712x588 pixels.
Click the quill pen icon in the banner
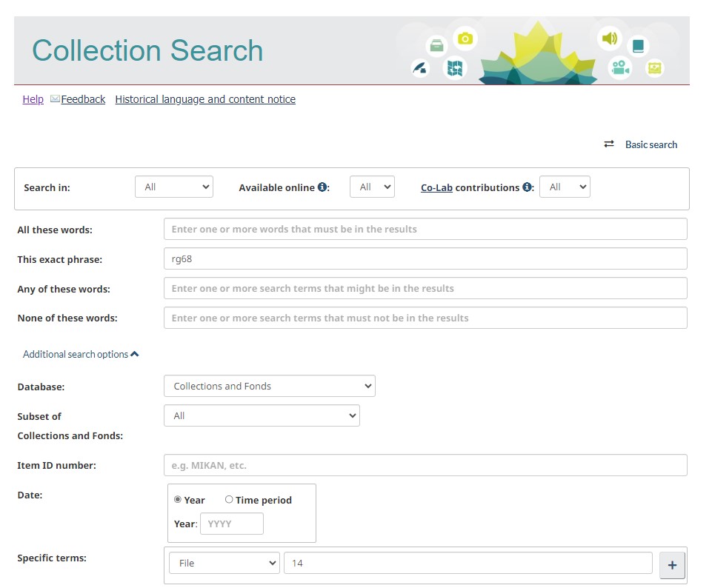click(421, 69)
